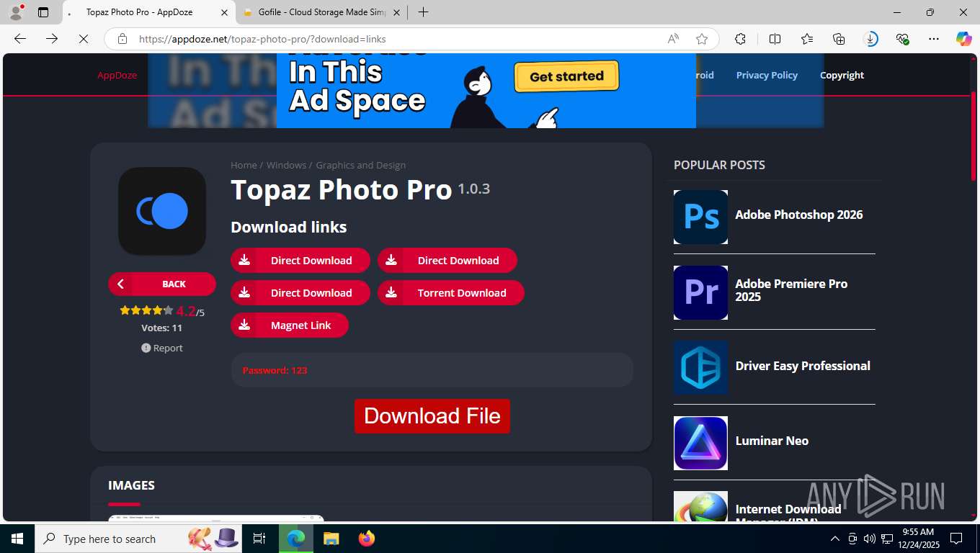Go to Home breadcrumb
The width and height of the screenshot is (980, 553).
[244, 165]
